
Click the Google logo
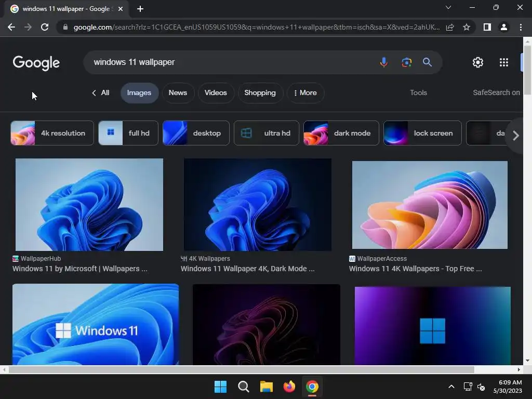pyautogui.click(x=36, y=63)
